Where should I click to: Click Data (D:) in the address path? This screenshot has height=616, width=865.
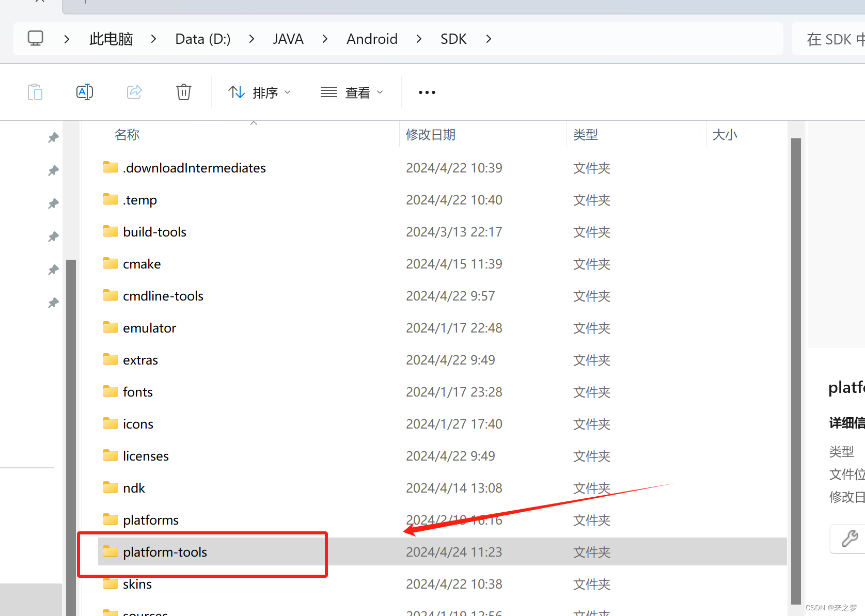tap(202, 38)
